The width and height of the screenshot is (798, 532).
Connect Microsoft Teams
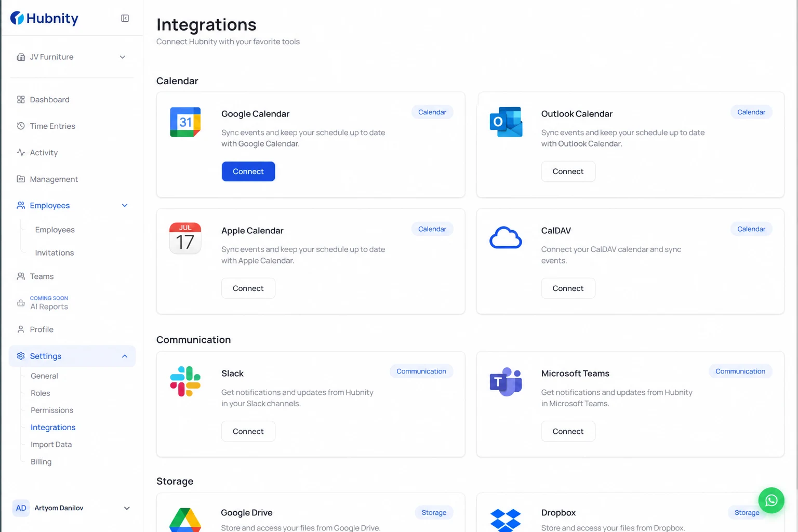coord(568,431)
